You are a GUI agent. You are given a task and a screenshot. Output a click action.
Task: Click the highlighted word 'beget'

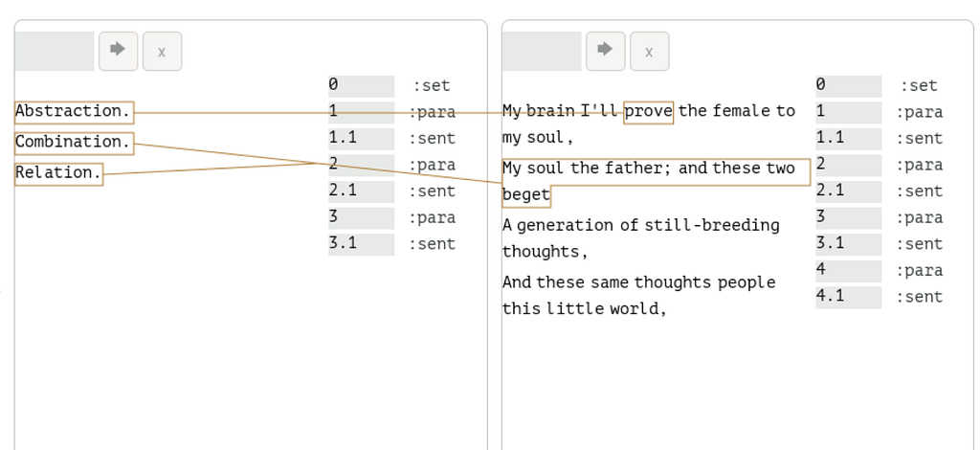tap(526, 195)
